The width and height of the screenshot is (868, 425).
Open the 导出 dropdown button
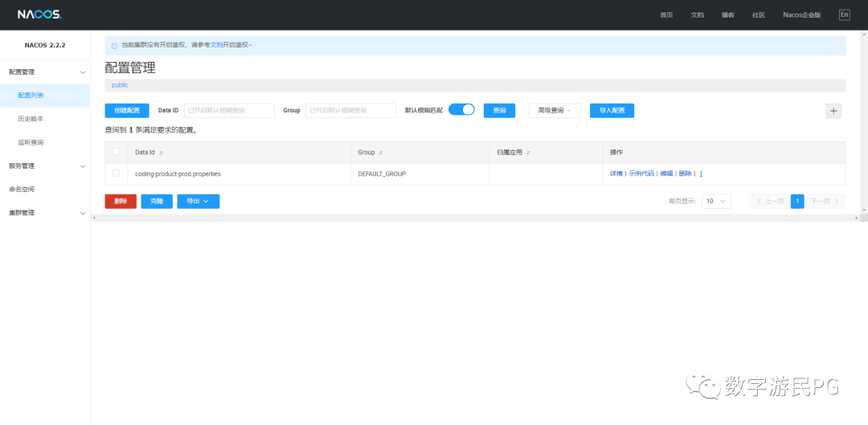tap(199, 202)
